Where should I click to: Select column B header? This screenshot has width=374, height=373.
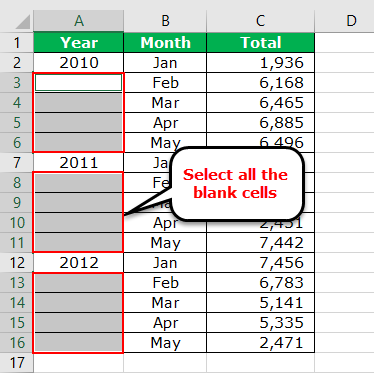click(165, 21)
